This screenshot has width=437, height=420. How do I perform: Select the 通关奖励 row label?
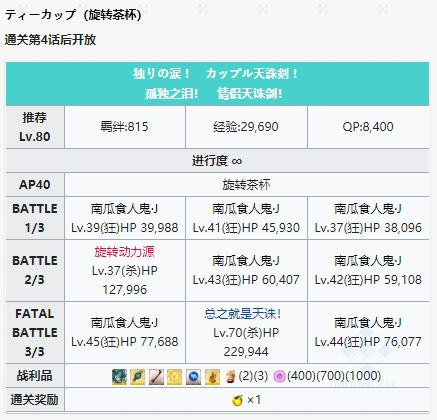pyautogui.click(x=35, y=400)
